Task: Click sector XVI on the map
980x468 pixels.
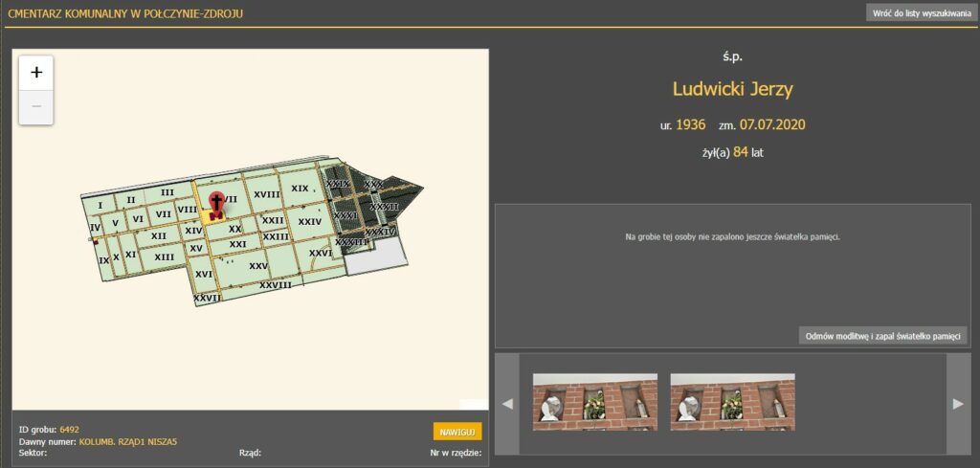Action: tap(203, 274)
